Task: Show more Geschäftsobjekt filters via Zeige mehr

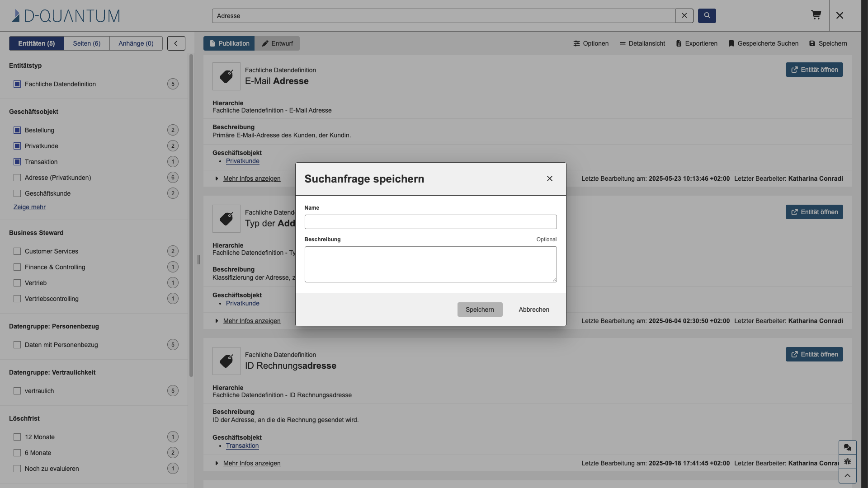Action: point(29,207)
